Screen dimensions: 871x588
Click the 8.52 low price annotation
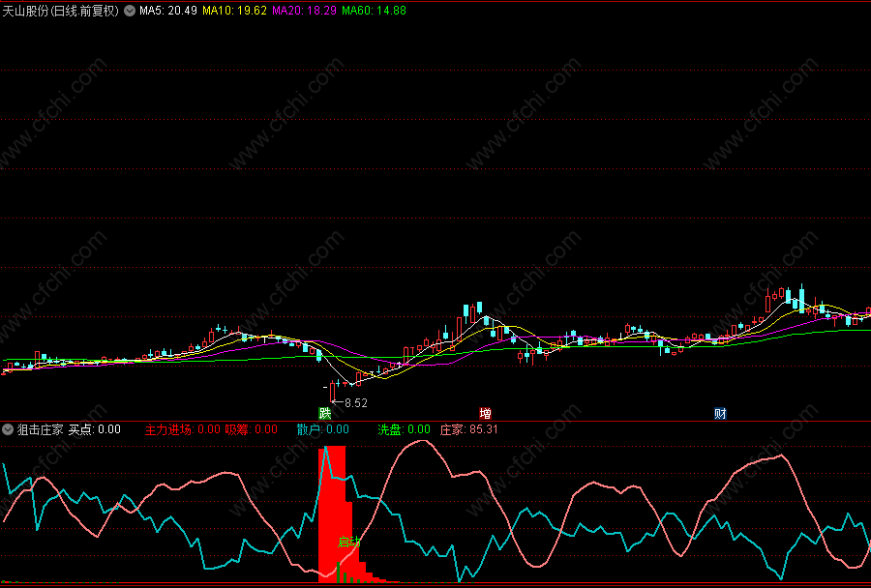pos(356,403)
